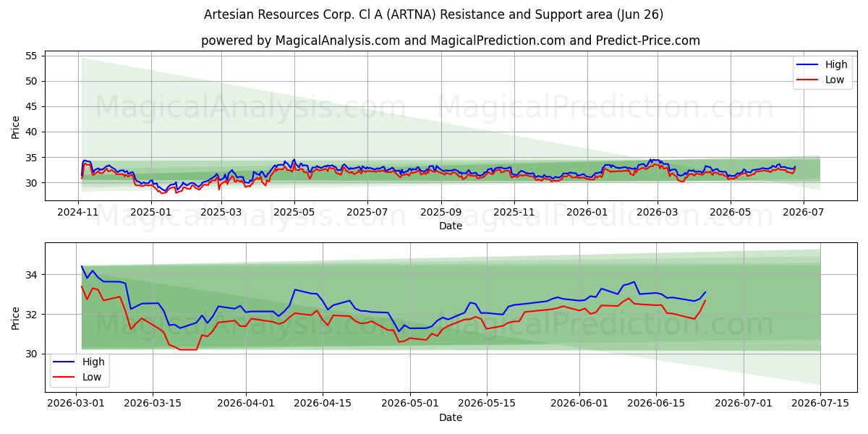Click 'Low' in the lower chart legend

click(92, 377)
